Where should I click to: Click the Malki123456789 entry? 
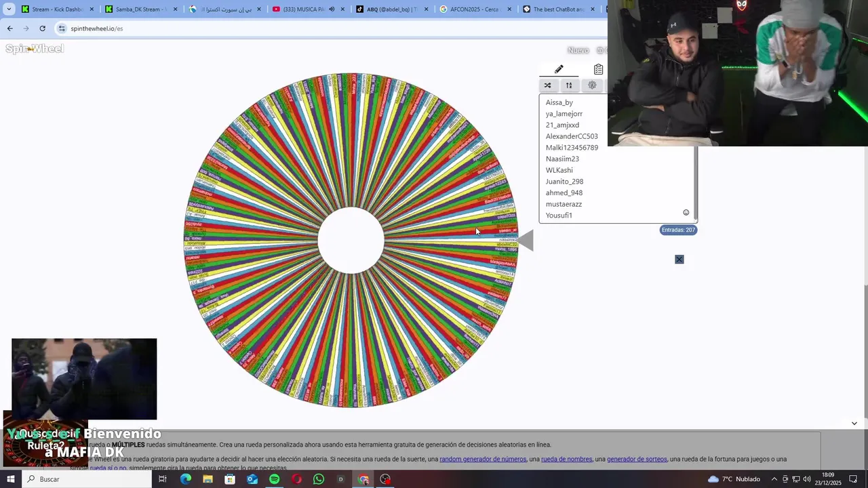coord(572,148)
